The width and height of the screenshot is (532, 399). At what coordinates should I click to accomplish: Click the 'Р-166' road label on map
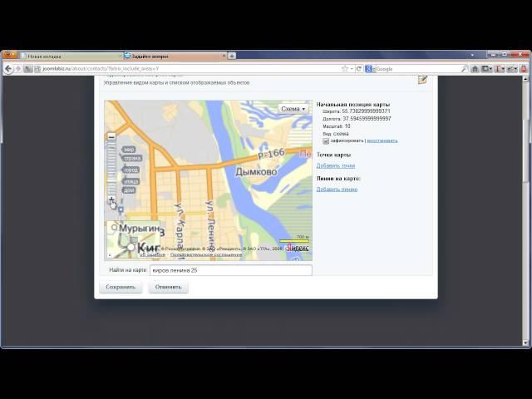[x=271, y=154]
